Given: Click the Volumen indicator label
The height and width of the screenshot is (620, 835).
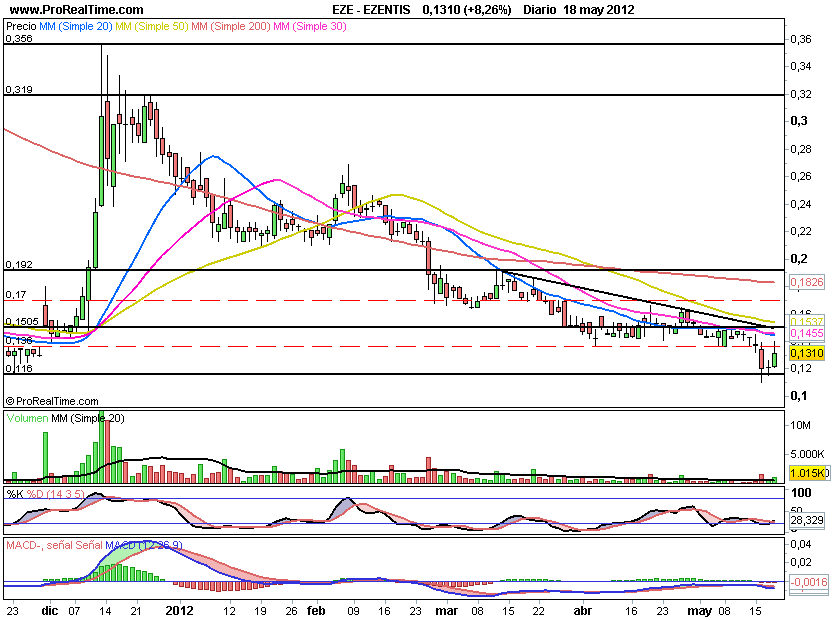Looking at the screenshot, I should 27,419.
